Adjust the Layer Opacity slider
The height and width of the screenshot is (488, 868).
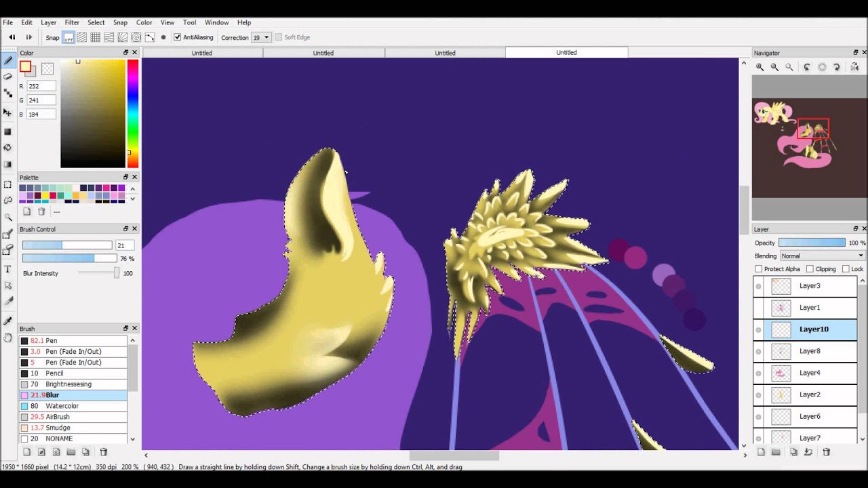[x=812, y=243]
